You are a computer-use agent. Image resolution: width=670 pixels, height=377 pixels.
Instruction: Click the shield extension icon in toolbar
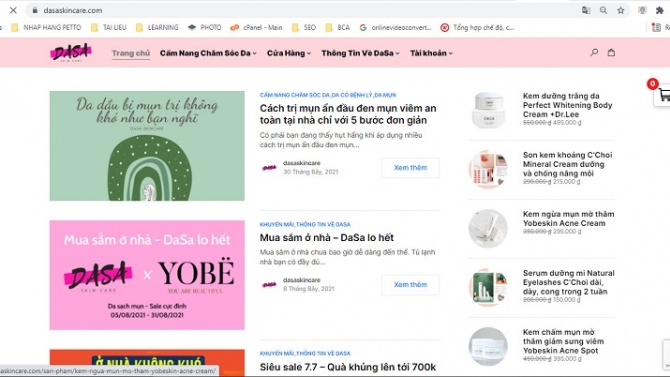tap(642, 10)
